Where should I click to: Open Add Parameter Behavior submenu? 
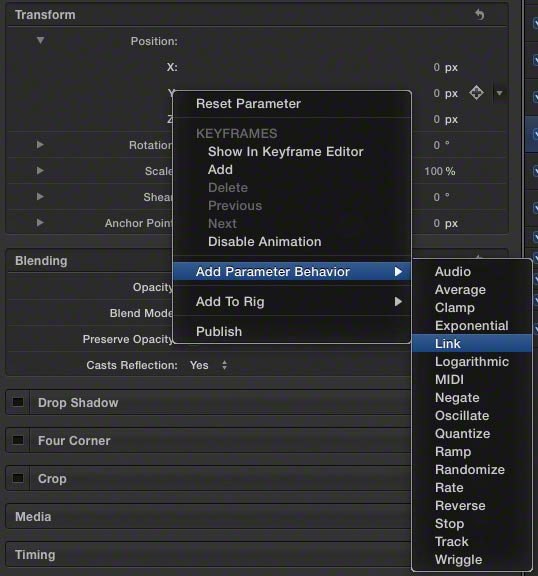coord(292,272)
